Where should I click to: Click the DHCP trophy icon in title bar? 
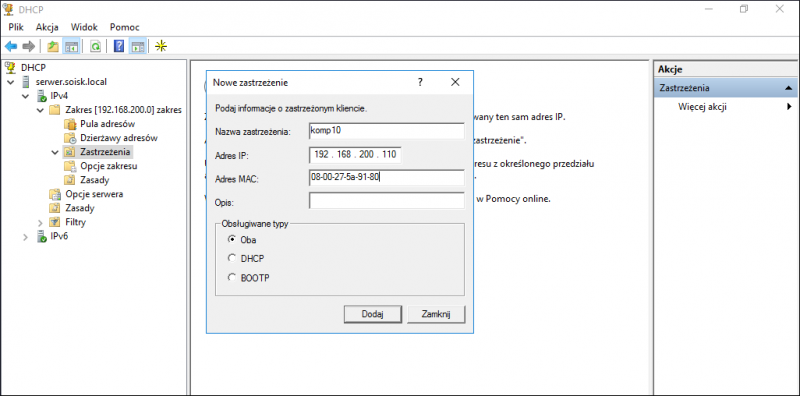(9, 9)
